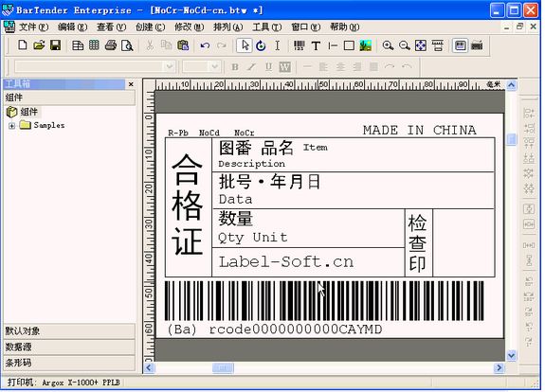Paste from clipboard icon
The width and height of the screenshot is (545, 392).
(x=183, y=45)
